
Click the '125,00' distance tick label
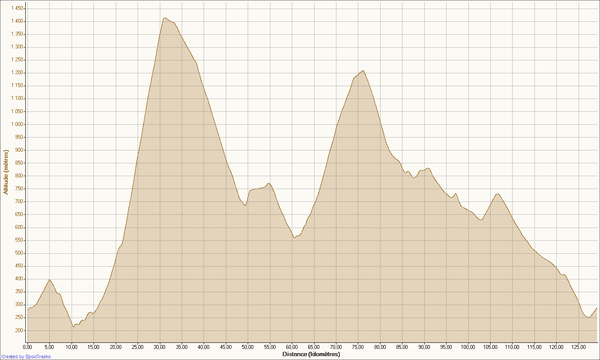[x=579, y=347]
